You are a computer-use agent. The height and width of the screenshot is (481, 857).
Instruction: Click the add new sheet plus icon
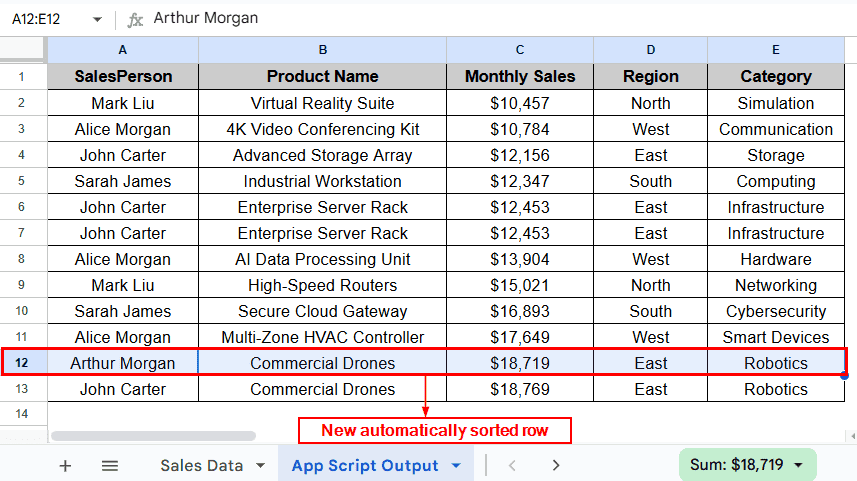pos(65,466)
